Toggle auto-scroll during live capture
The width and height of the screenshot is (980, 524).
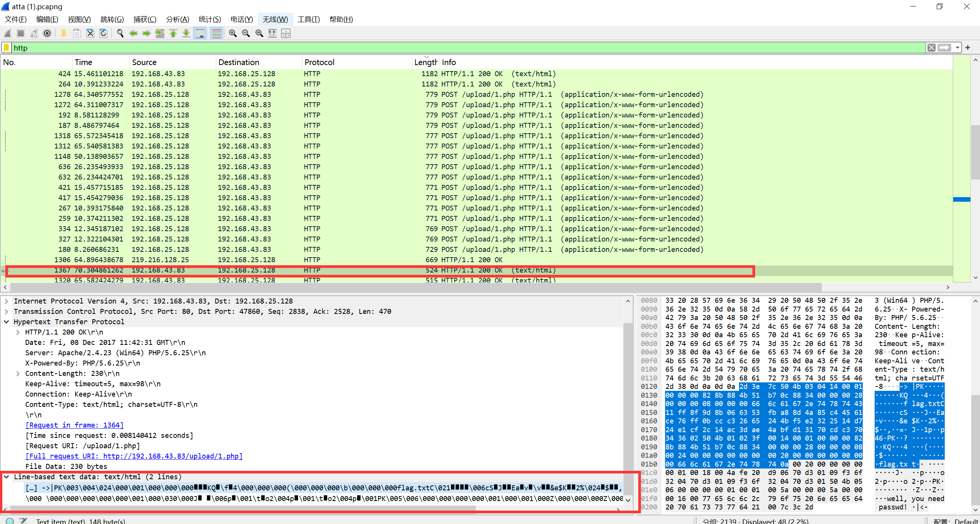point(200,34)
